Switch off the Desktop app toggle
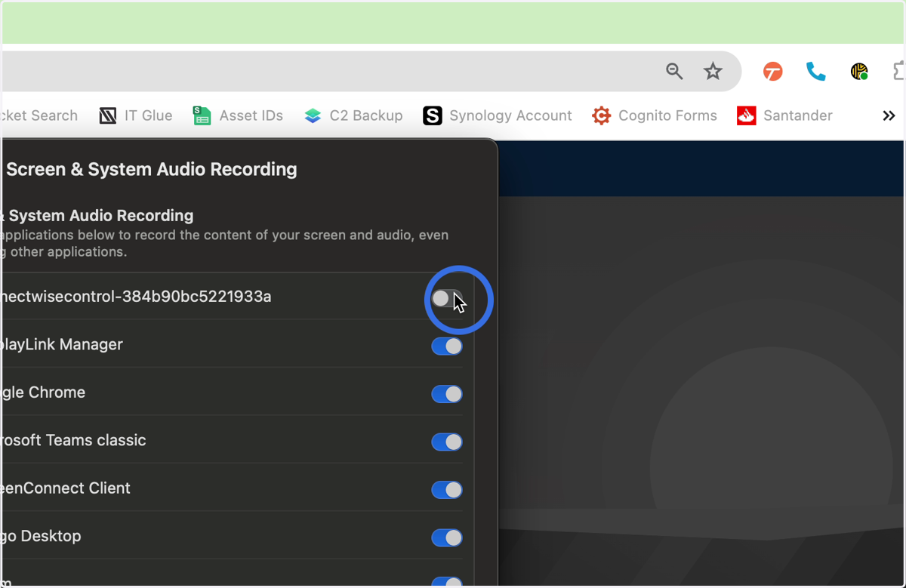906x588 pixels. pyautogui.click(x=447, y=537)
